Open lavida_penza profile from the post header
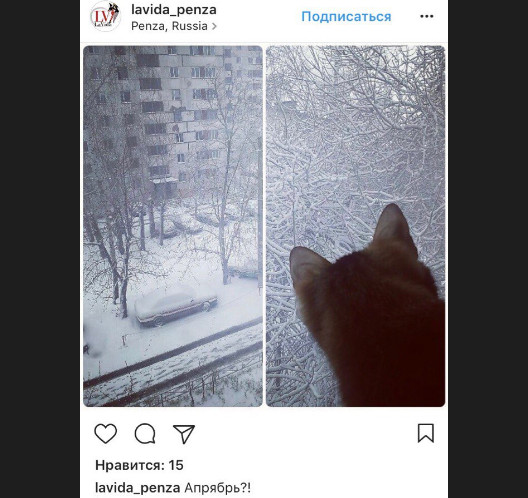528x498 pixels. coord(174,9)
